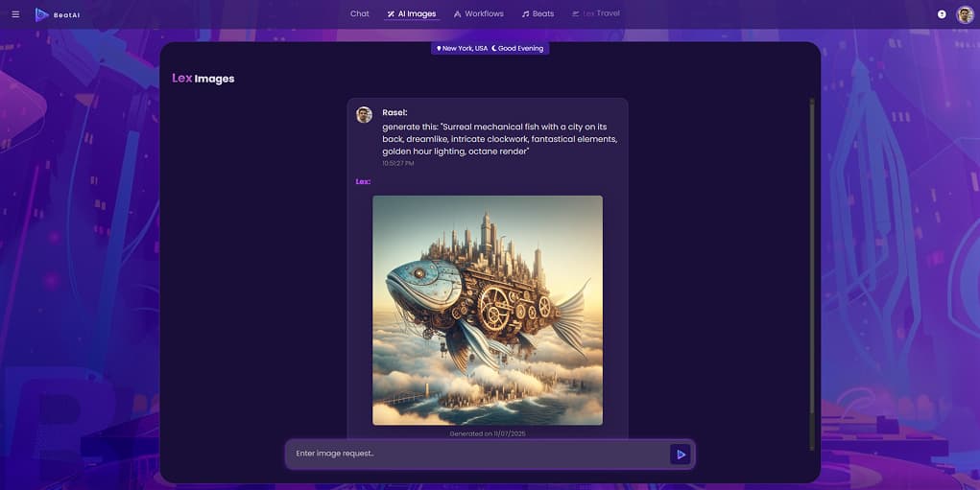
Task: Click the Generated on 11/07/2025 caption
Action: pos(488,433)
